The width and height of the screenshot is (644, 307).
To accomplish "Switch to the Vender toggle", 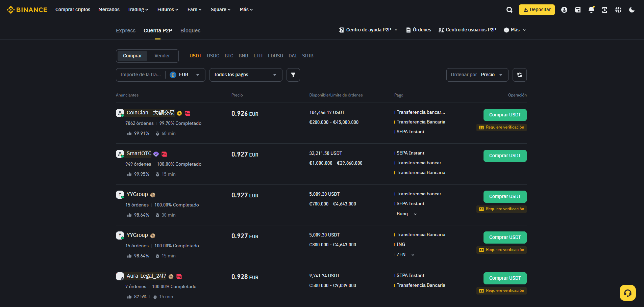I will [x=162, y=56].
